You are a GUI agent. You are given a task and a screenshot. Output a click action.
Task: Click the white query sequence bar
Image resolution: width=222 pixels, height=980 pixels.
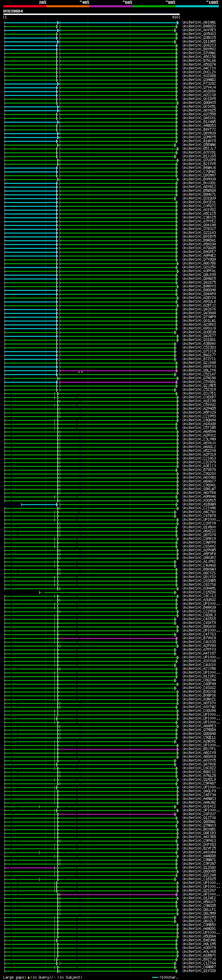(92, 15)
